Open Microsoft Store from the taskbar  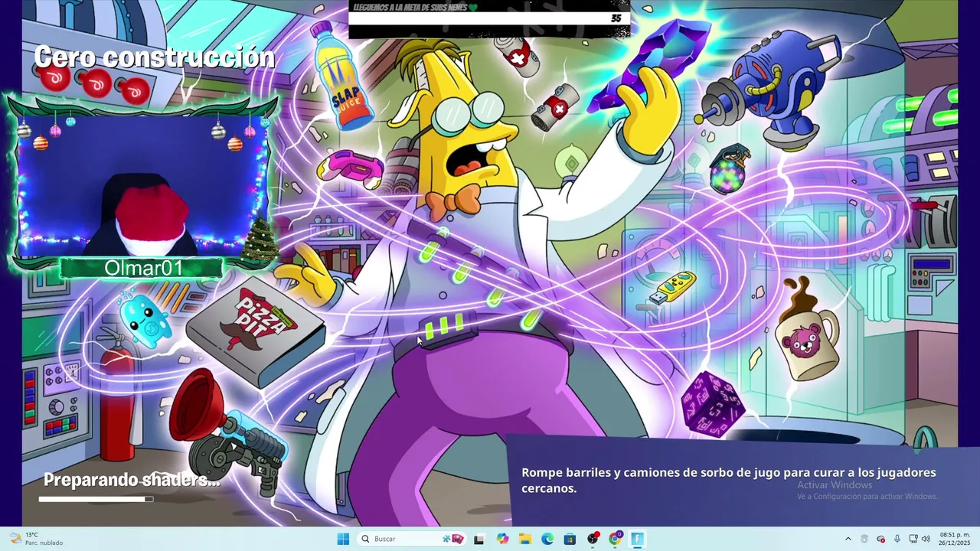(570, 539)
